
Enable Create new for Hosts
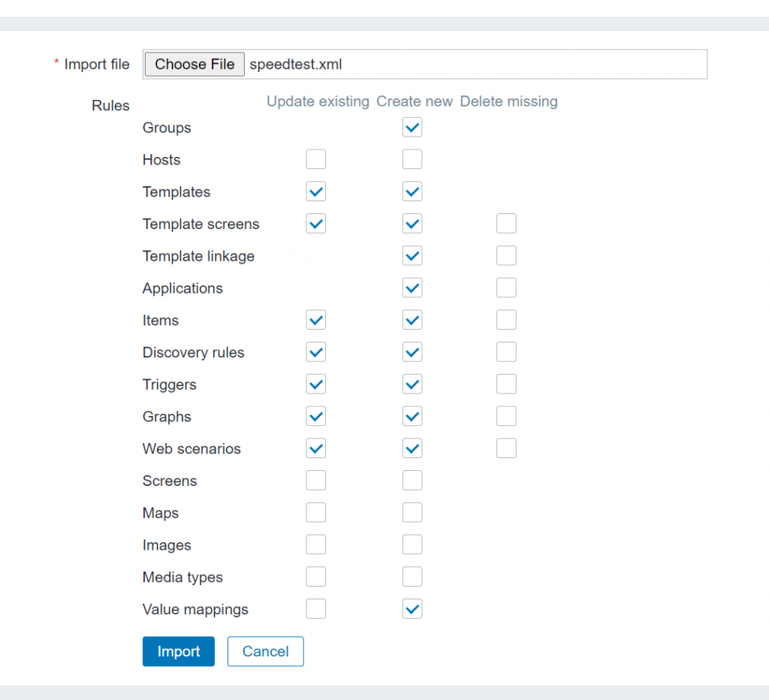412,159
